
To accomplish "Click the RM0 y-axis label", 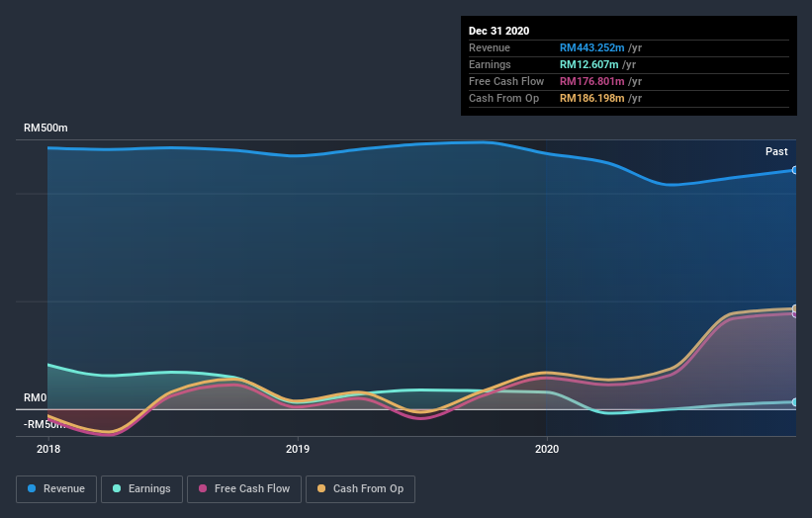I will tap(36, 398).
